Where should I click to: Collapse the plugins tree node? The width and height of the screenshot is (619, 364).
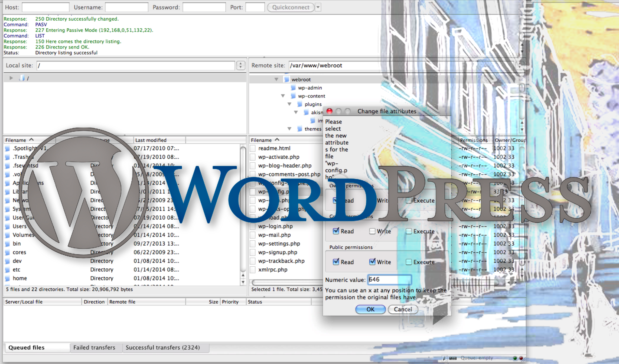289,104
